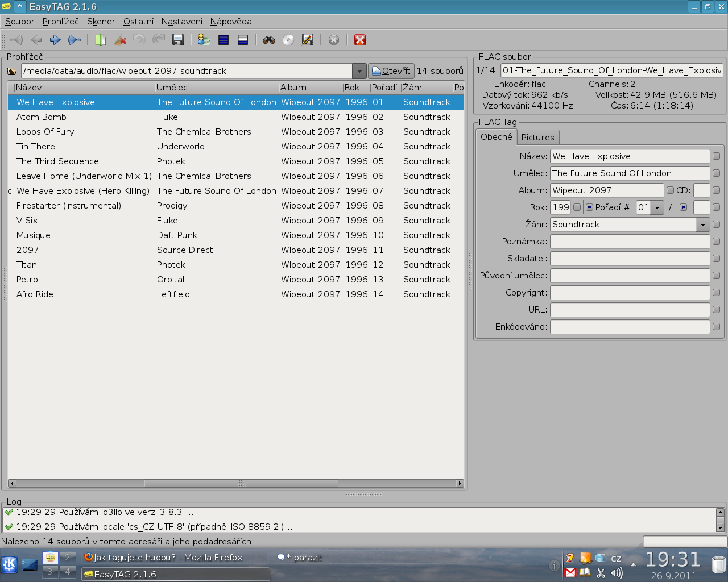Click the undo arrow toolbar icon
This screenshot has width=728, height=582.
click(139, 40)
